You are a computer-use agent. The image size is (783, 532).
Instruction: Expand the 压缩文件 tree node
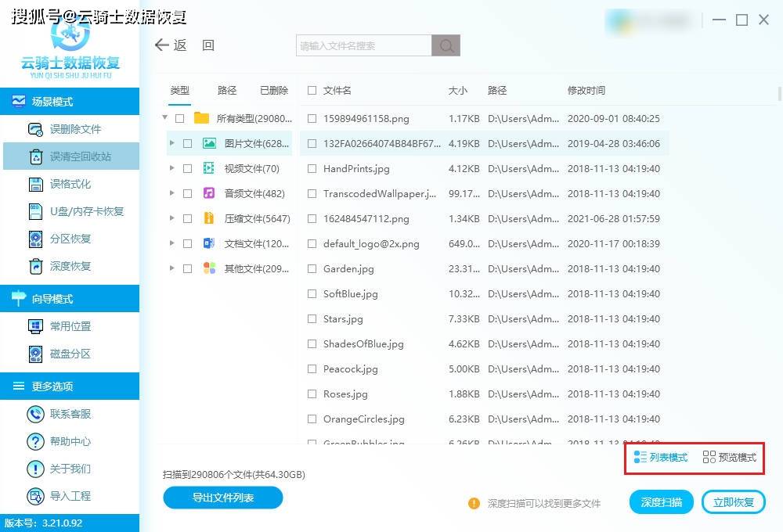(171, 218)
